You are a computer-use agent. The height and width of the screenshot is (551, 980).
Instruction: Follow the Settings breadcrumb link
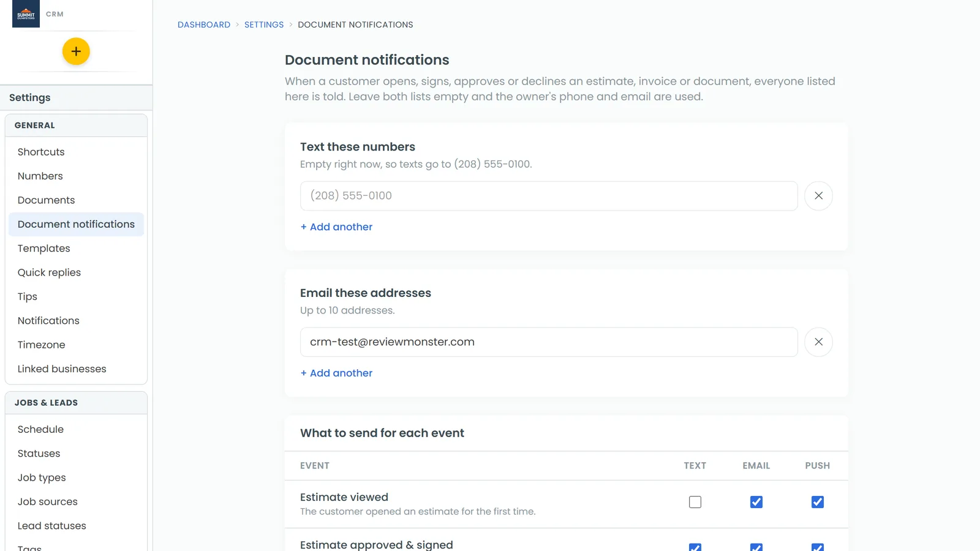click(264, 25)
